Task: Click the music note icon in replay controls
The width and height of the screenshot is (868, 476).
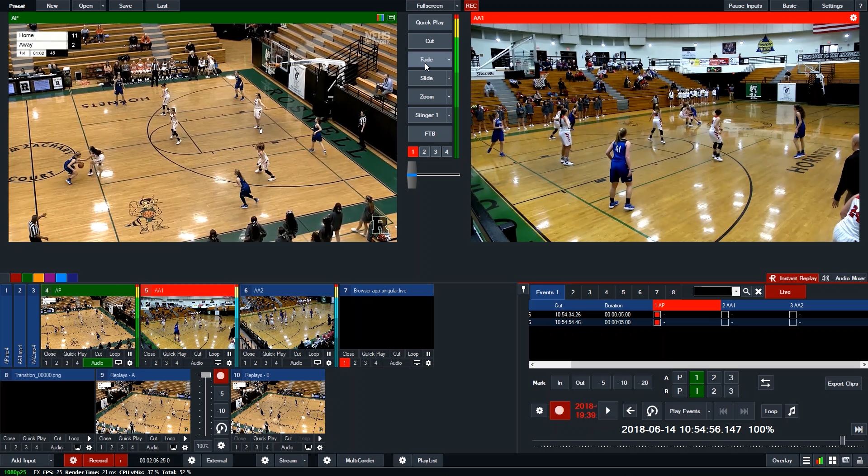Action: [x=792, y=411]
